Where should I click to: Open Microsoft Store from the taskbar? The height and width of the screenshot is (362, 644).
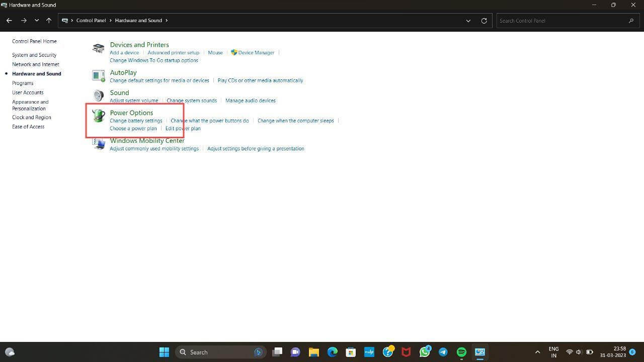click(351, 352)
